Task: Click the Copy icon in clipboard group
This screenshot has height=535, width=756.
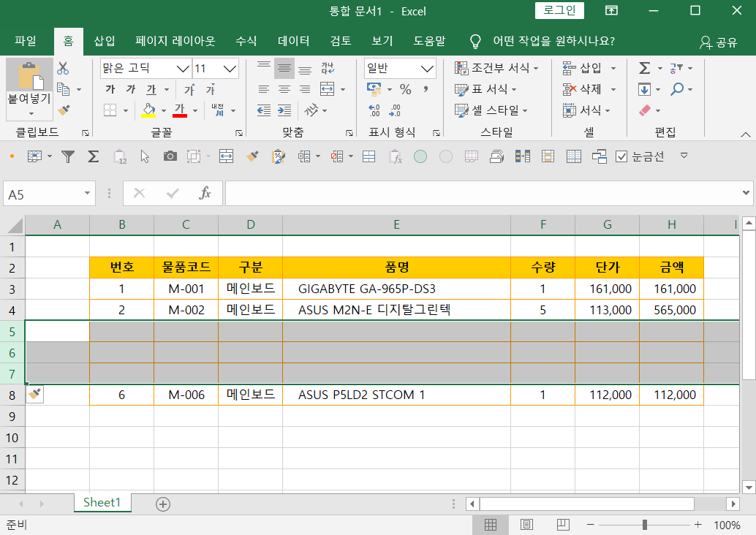Action: [x=63, y=89]
